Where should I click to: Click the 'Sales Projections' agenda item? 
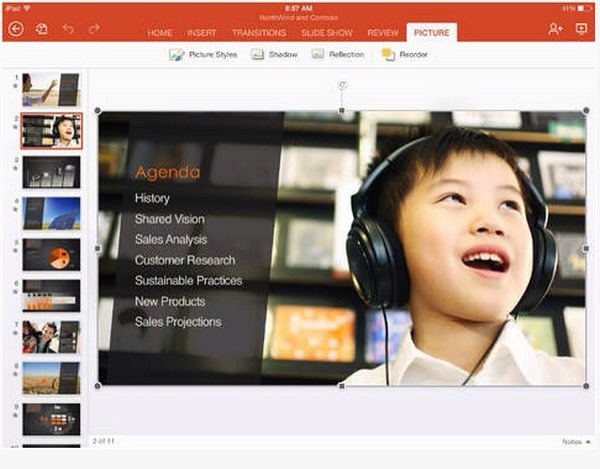178,322
